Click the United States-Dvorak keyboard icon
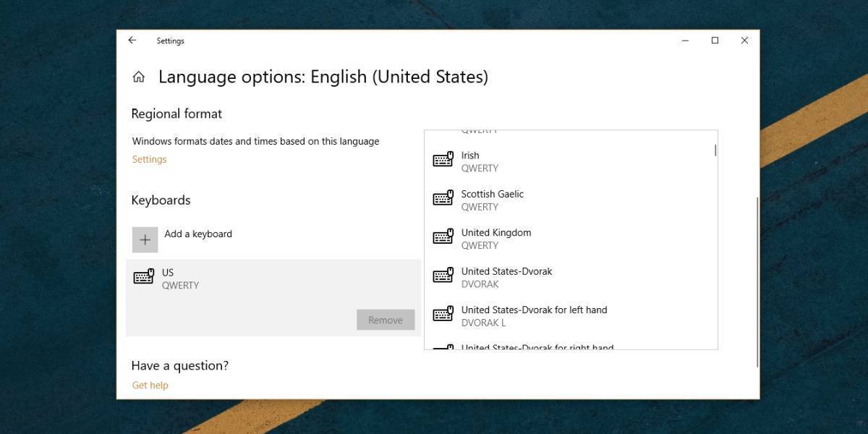The width and height of the screenshot is (868, 434). click(443, 276)
